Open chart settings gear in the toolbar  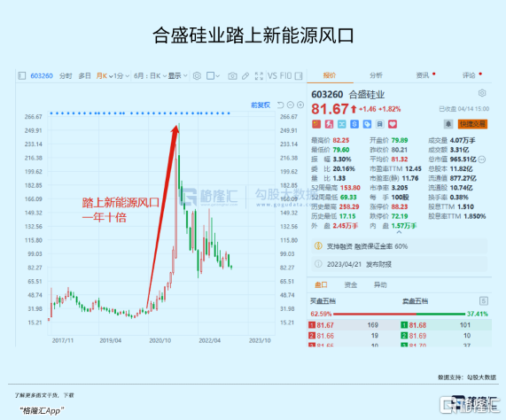[197, 76]
